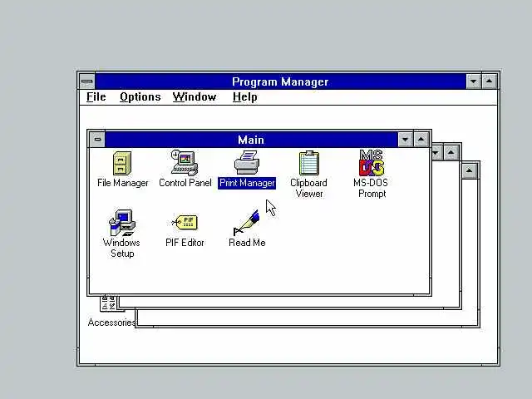Click the PIF Editor label text

pyautogui.click(x=185, y=243)
